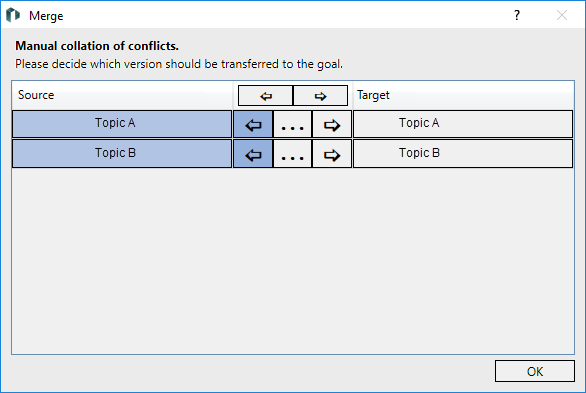Open ellipsis details for Topic B row
This screenshot has height=393, width=586.
(292, 154)
